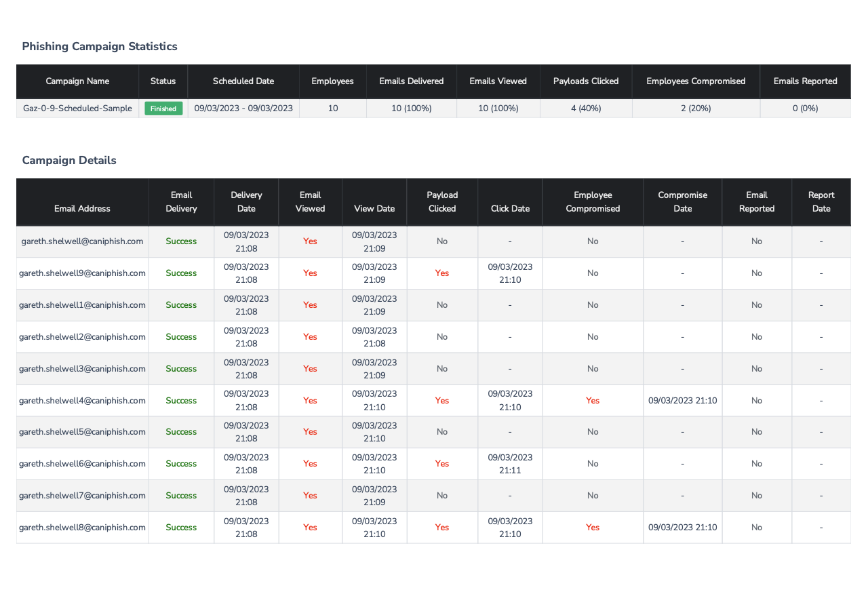Select gareth.shelwell4@caniphish.com in the details table
Viewport: 868px width, 611px height.
click(x=82, y=401)
